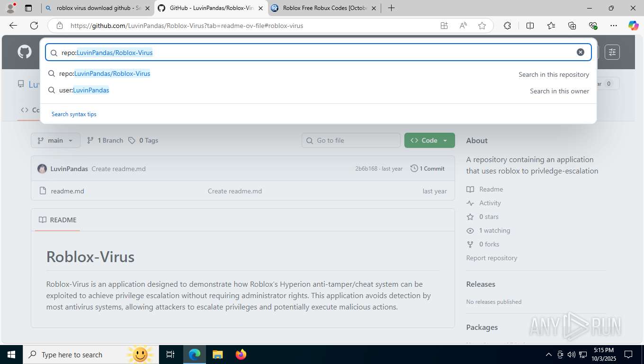Screen dimensions: 644x364
Task: Open the GitHub filter sliders icon
Action: tap(612, 52)
